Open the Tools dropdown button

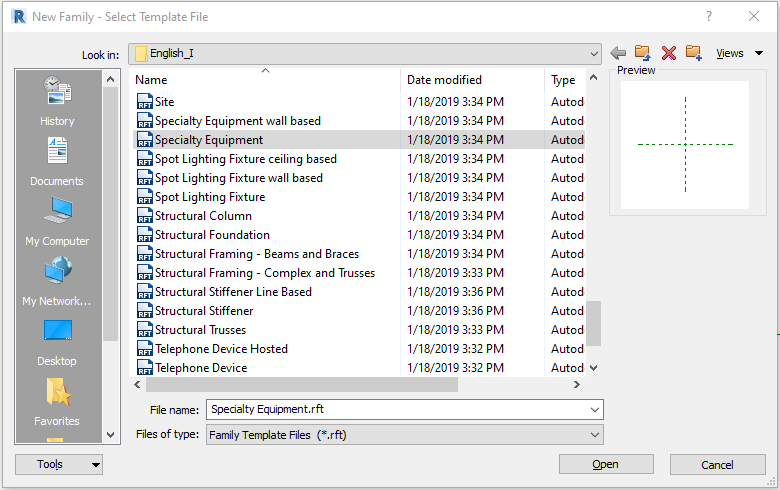coord(59,465)
